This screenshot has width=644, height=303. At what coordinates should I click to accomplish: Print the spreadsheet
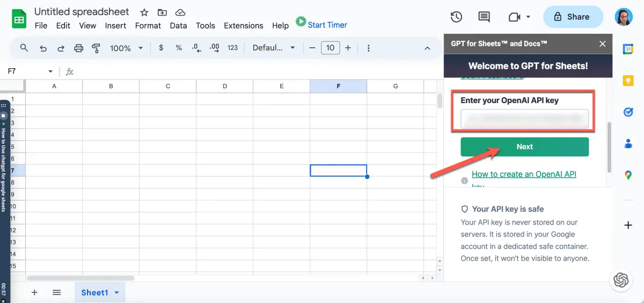click(x=79, y=48)
